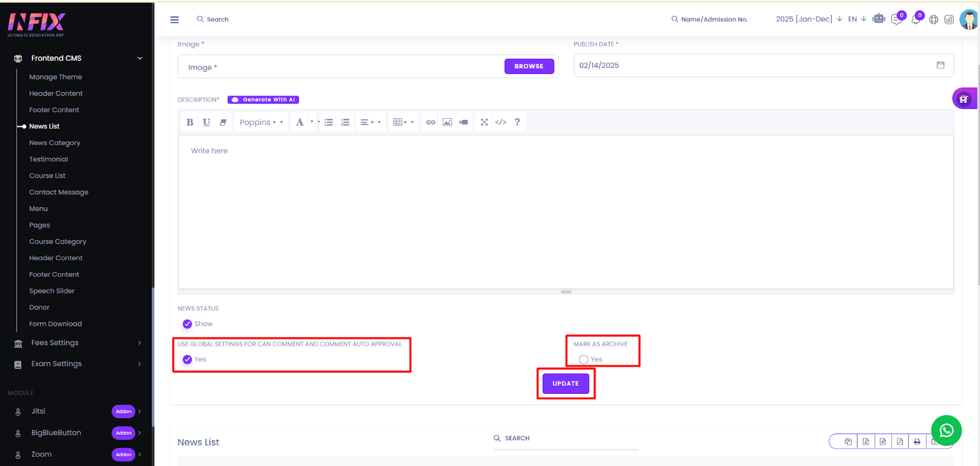
Task: Uncheck the News Status Show checkbox
Action: 187,324
